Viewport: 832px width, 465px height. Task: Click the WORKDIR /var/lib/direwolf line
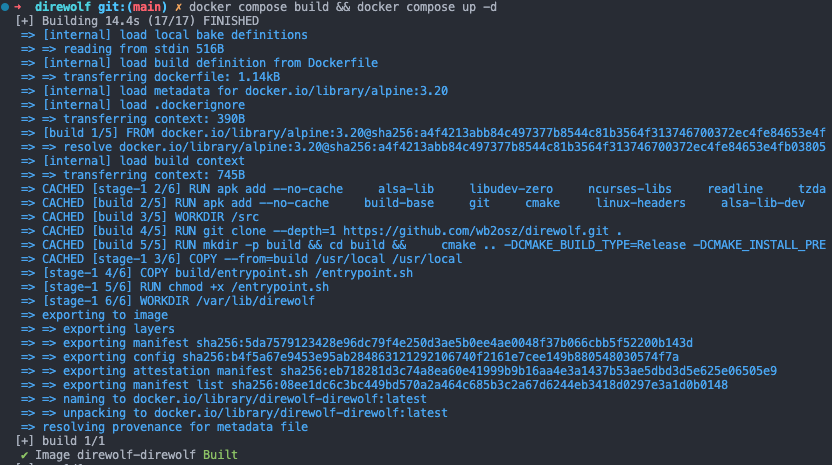pos(179,301)
